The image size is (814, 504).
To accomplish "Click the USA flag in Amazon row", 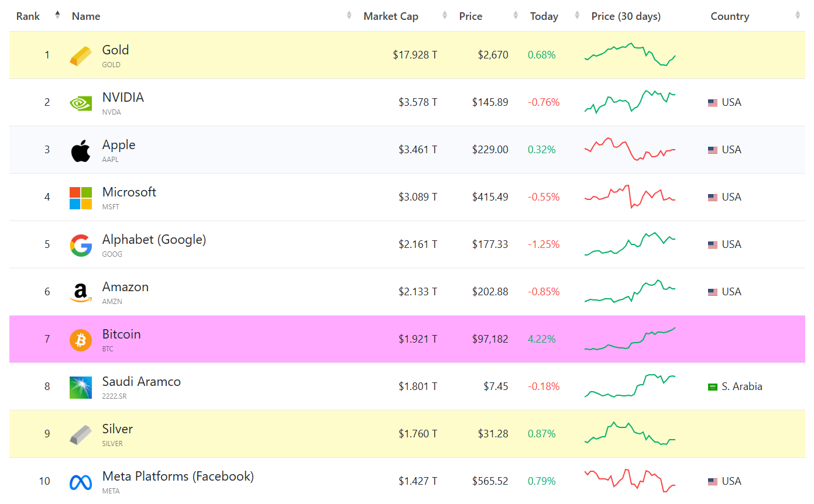I will pyautogui.click(x=713, y=292).
